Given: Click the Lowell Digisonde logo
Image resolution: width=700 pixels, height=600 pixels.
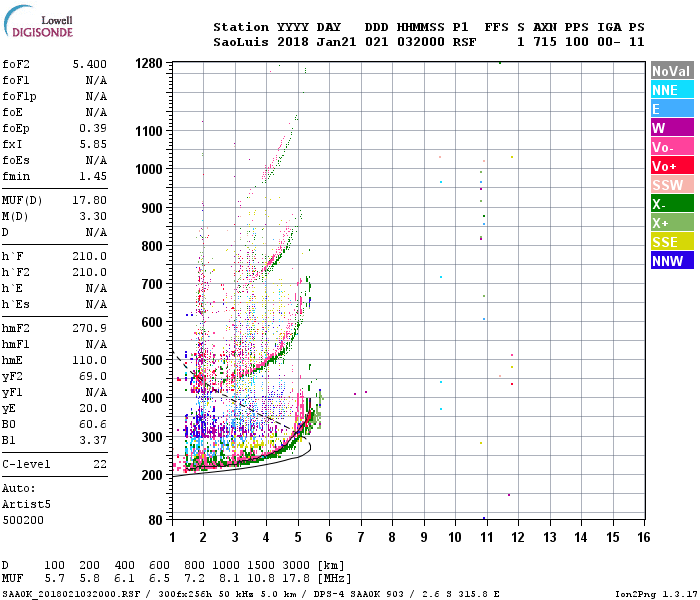Looking at the screenshot, I should point(38,21).
